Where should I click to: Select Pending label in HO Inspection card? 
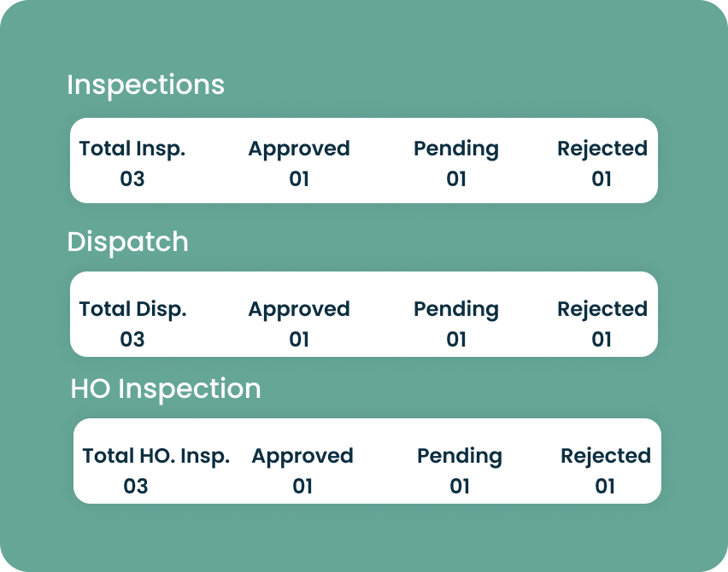tap(460, 456)
